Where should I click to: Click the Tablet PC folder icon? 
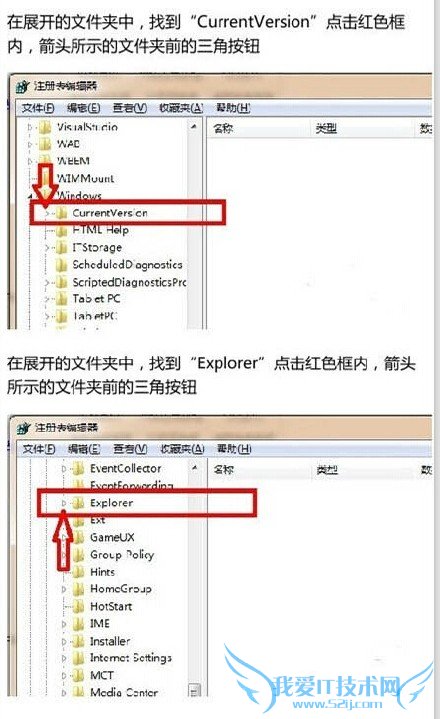coord(61,299)
